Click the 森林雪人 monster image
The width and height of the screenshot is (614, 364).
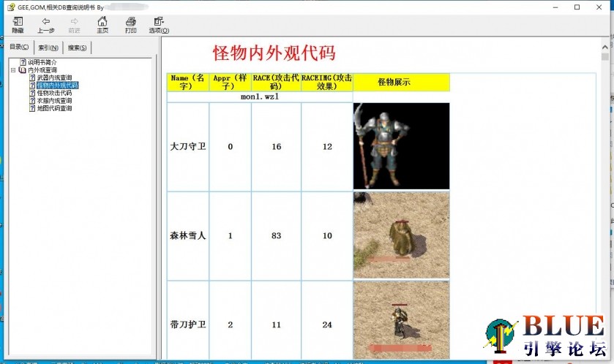click(401, 235)
